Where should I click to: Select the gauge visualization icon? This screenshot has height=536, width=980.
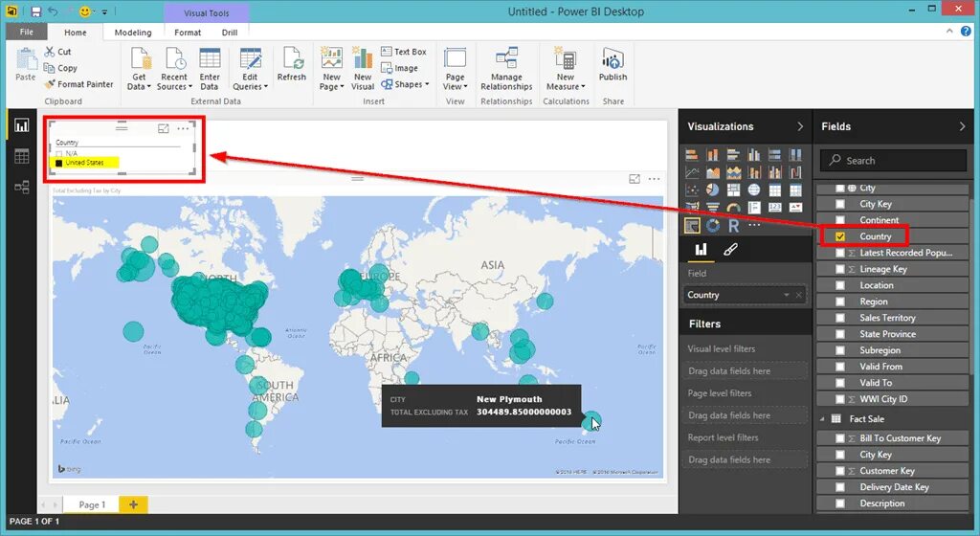pyautogui.click(x=733, y=208)
